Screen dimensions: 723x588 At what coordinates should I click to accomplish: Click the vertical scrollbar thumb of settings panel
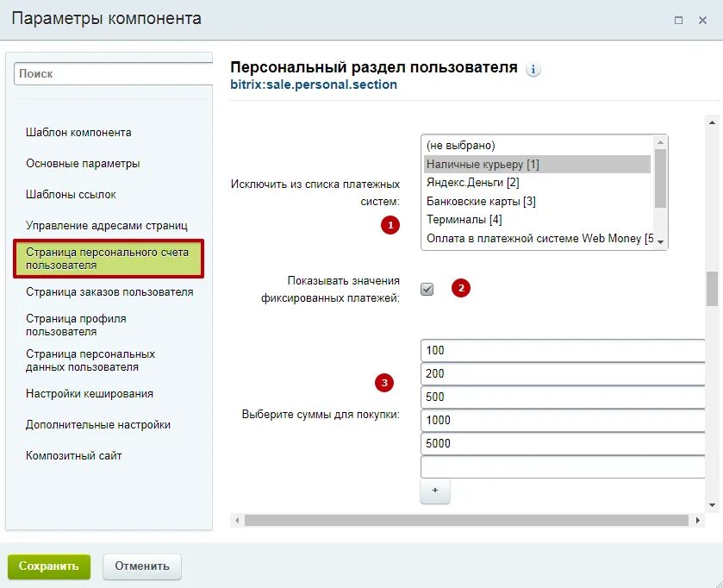712,289
